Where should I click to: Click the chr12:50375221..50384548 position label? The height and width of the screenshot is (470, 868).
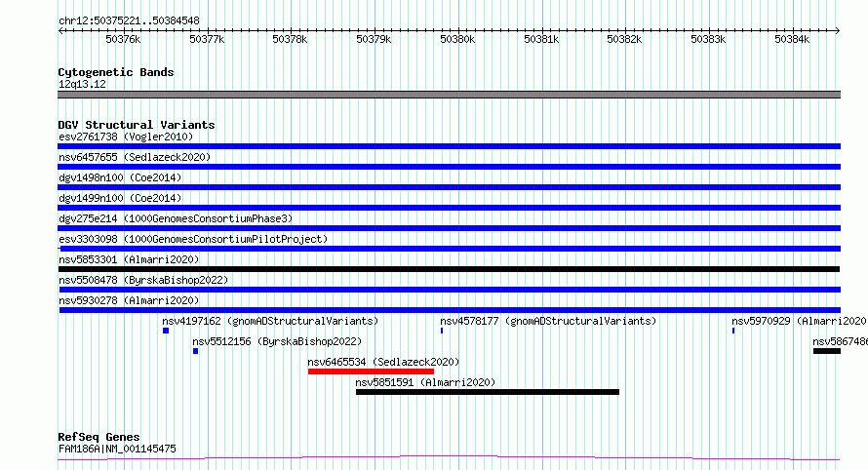pos(129,21)
